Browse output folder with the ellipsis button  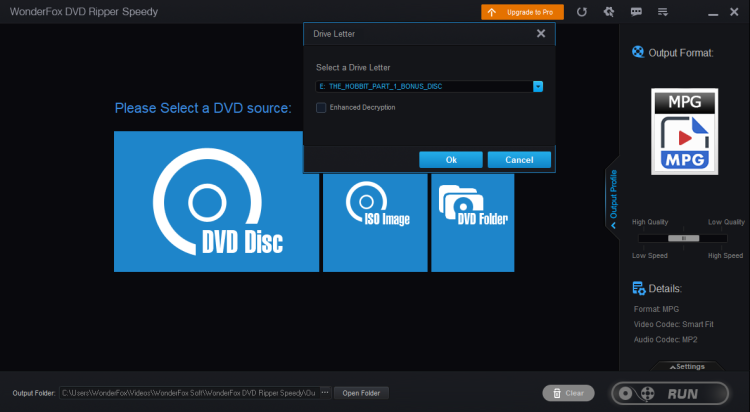[x=324, y=393]
